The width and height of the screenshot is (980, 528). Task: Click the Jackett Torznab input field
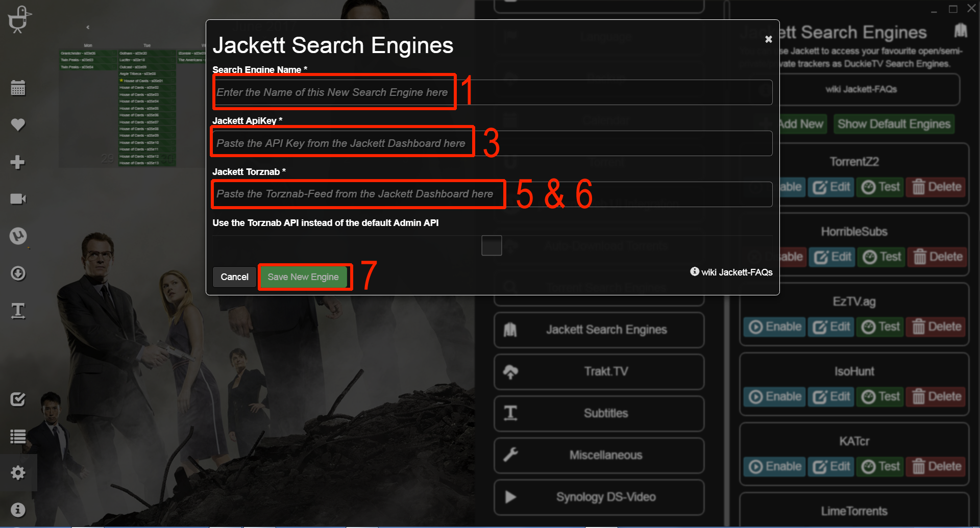tap(492, 194)
